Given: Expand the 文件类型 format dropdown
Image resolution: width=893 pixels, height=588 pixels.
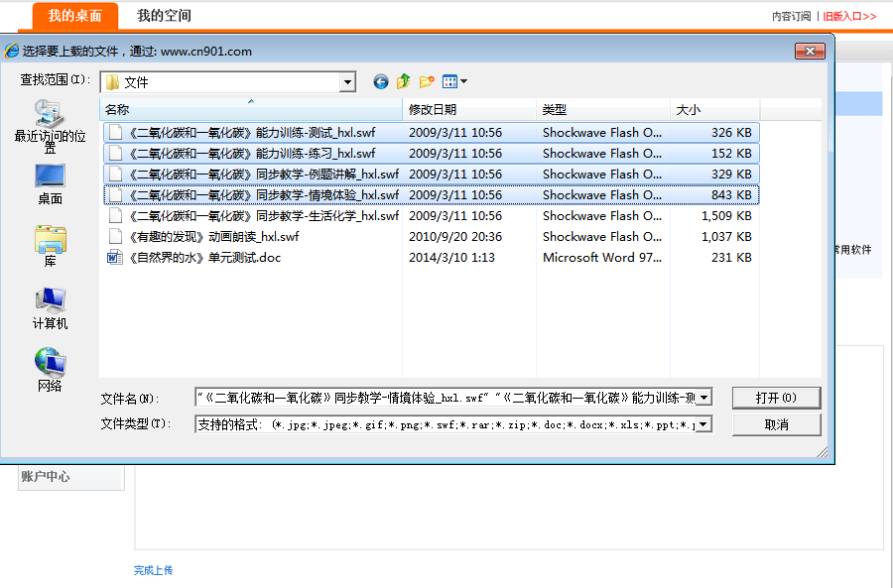Looking at the screenshot, I should (703, 424).
